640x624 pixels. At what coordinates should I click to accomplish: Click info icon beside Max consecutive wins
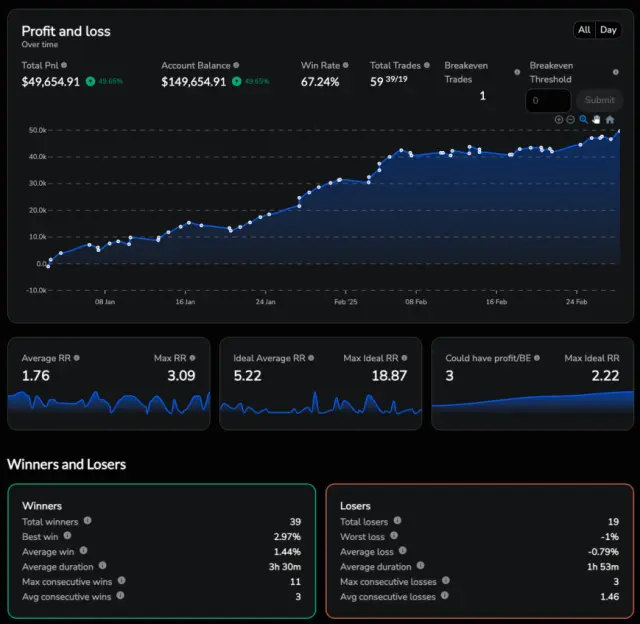[x=121, y=580]
